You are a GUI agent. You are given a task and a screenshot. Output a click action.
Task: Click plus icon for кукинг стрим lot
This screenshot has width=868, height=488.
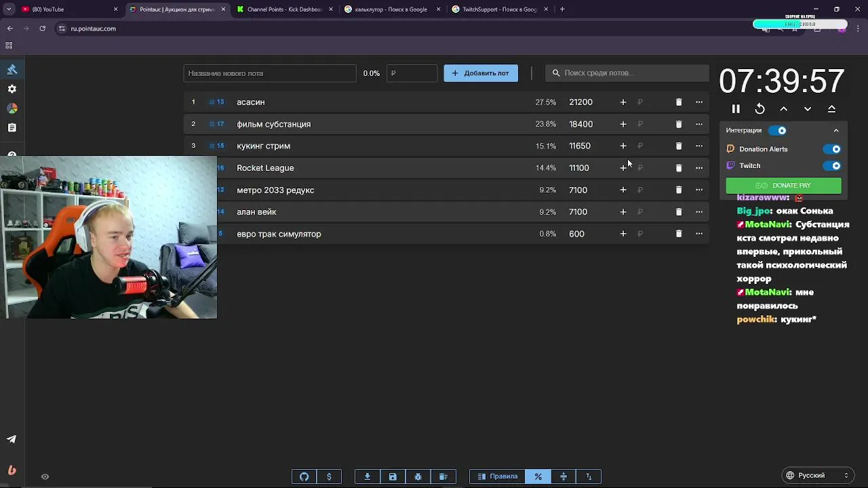pyautogui.click(x=623, y=146)
